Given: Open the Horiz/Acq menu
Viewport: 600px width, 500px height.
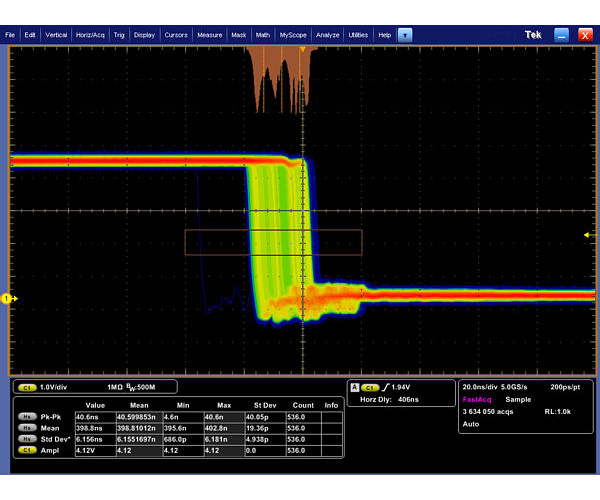Looking at the screenshot, I should [90, 35].
